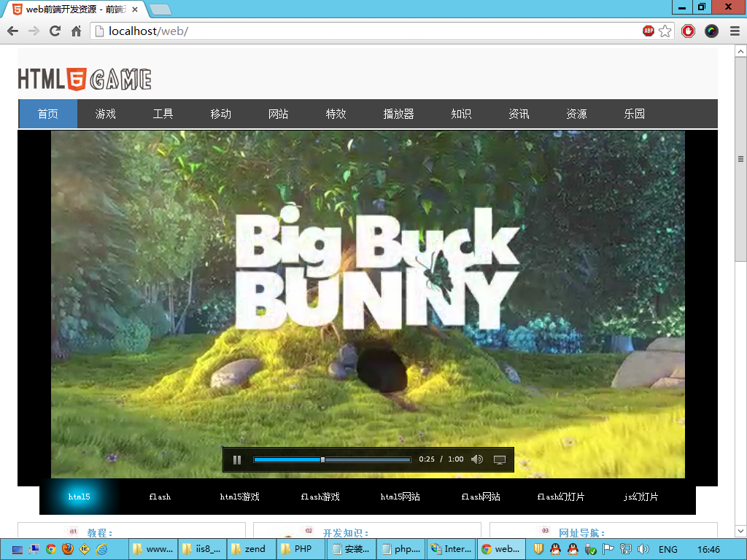This screenshot has width=747, height=560.
Task: Select the flash游戏 category tab
Action: pyautogui.click(x=320, y=497)
